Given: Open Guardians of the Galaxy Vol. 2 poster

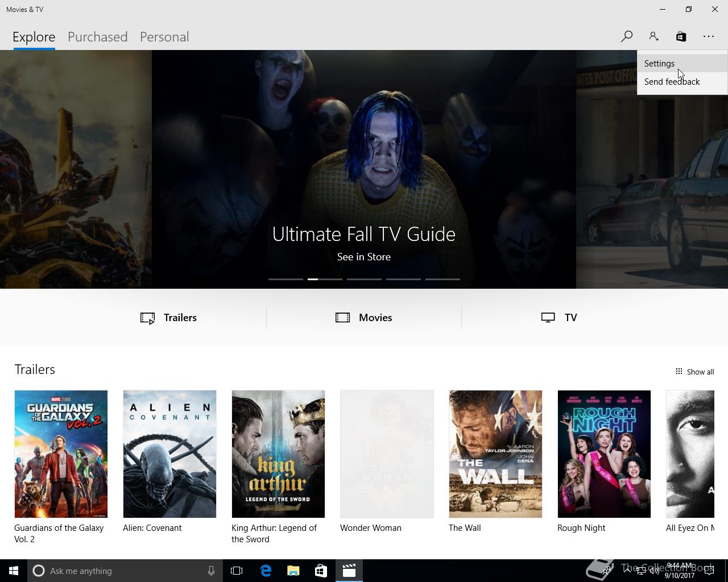Looking at the screenshot, I should click(x=61, y=454).
